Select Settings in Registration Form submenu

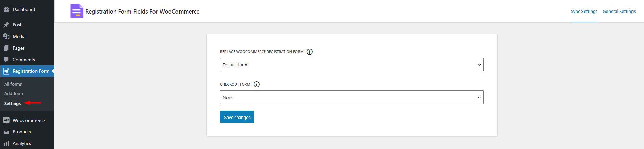click(x=13, y=103)
